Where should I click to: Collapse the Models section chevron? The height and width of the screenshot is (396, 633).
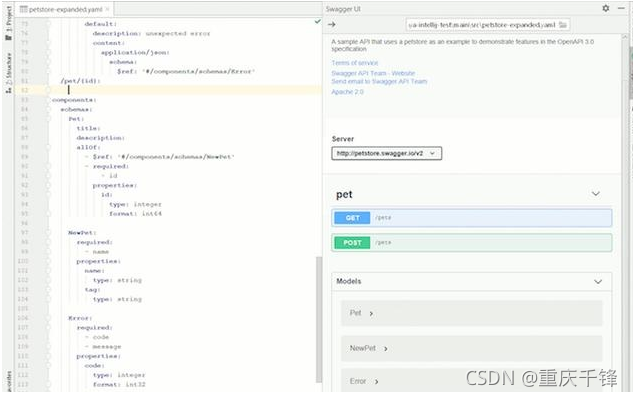click(x=598, y=281)
